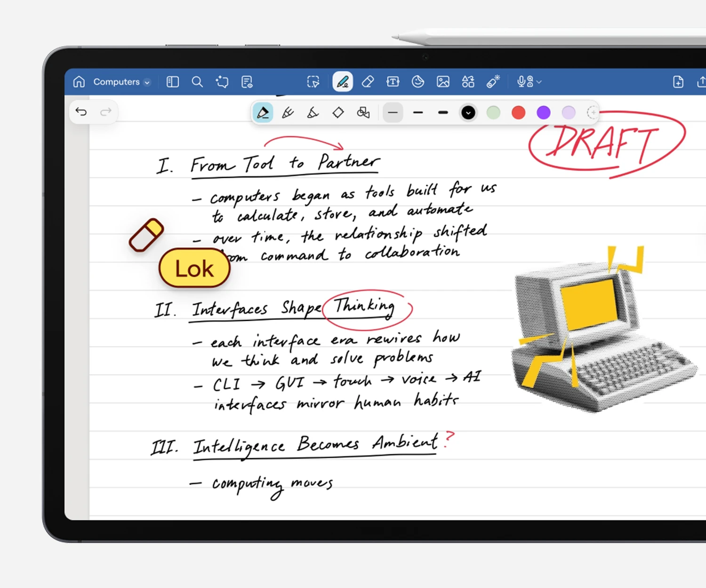Tap the circled word "Thinking"
The height and width of the screenshot is (588, 706).
pyautogui.click(x=365, y=307)
